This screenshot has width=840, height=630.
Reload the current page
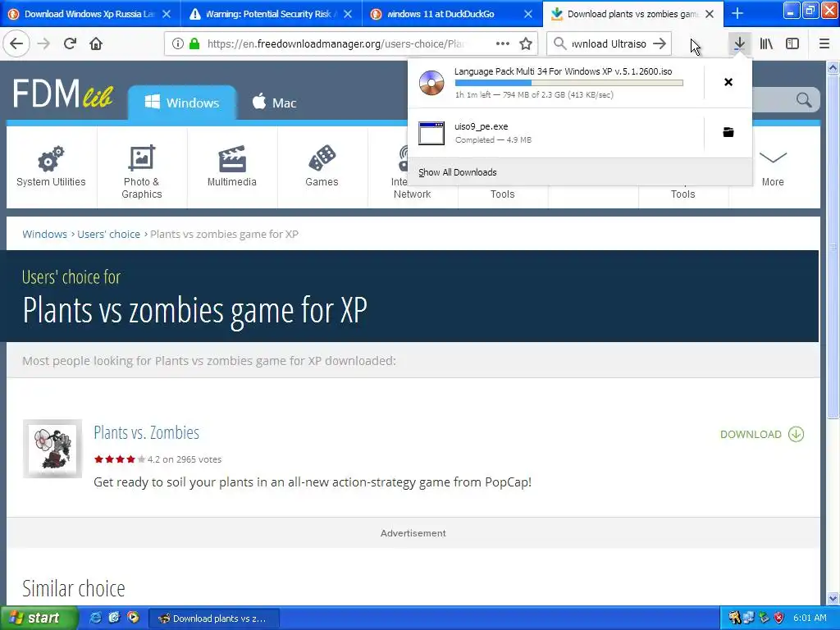tap(71, 43)
